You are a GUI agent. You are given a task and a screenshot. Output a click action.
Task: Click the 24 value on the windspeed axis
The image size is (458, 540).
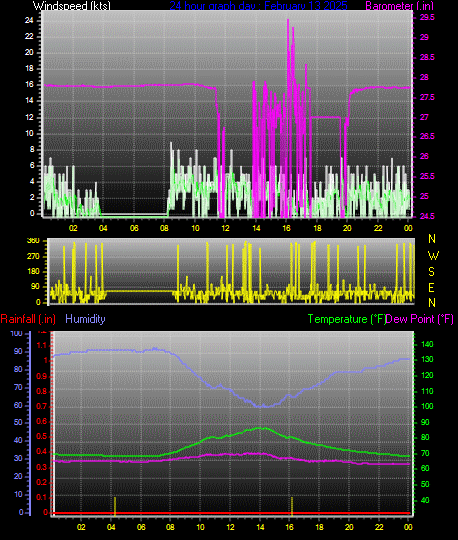point(29,20)
